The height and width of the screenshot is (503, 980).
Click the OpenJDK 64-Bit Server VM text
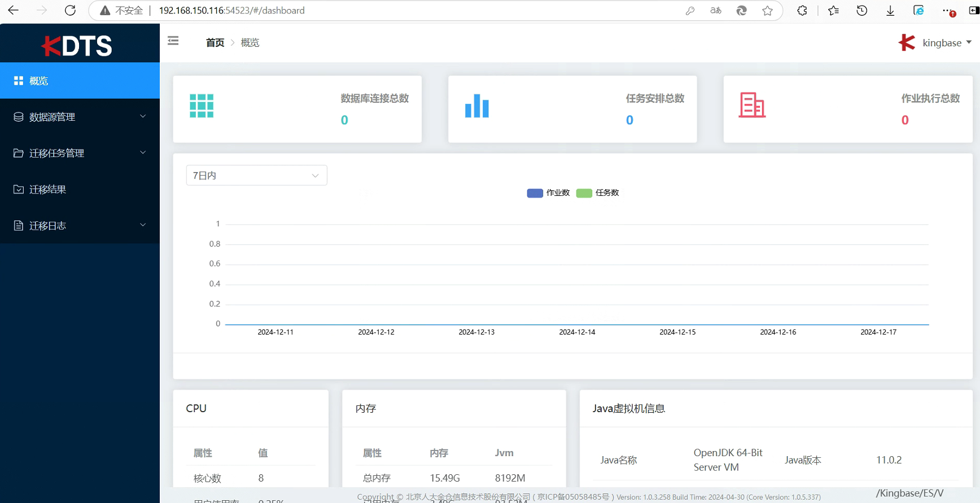coord(728,460)
